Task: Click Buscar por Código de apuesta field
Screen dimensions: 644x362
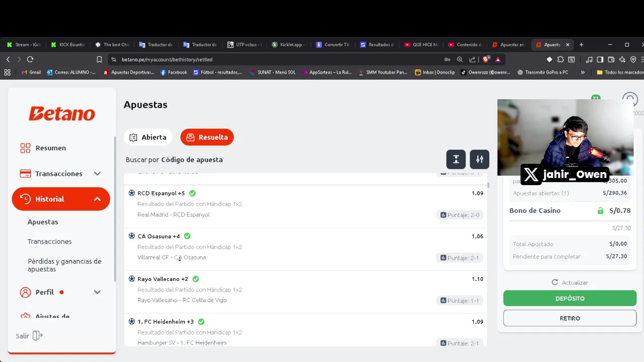Action: [174, 160]
